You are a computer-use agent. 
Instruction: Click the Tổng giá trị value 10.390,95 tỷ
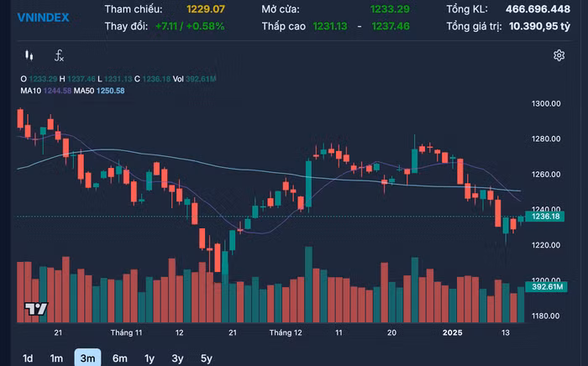pos(539,26)
